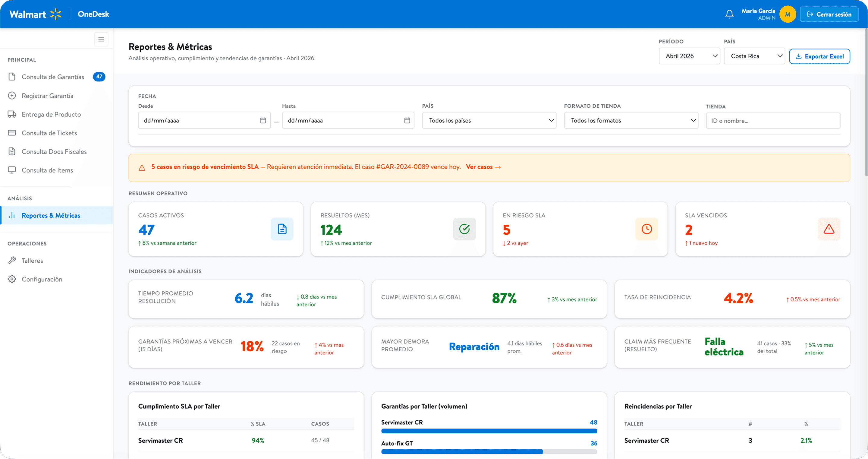The image size is (868, 459).
Task: Click the En Riesgo SLA clock icon
Action: (646, 229)
